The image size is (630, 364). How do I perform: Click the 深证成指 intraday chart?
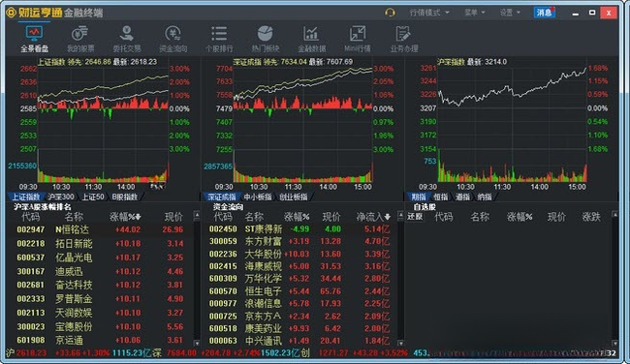pyautogui.click(x=302, y=125)
